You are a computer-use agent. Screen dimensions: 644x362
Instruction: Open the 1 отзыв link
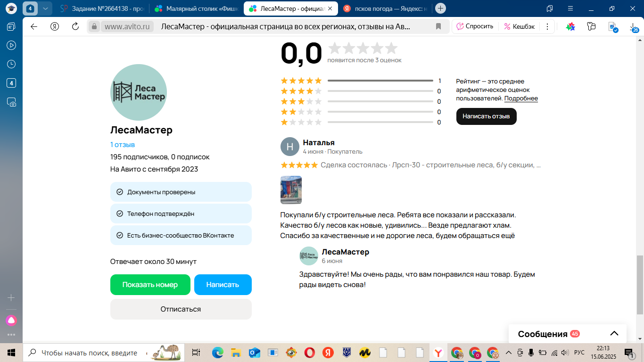(123, 145)
